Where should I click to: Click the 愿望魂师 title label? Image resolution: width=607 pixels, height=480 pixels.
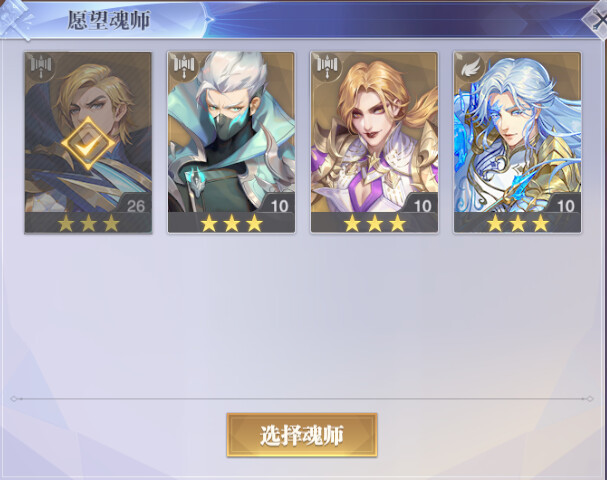109,20
